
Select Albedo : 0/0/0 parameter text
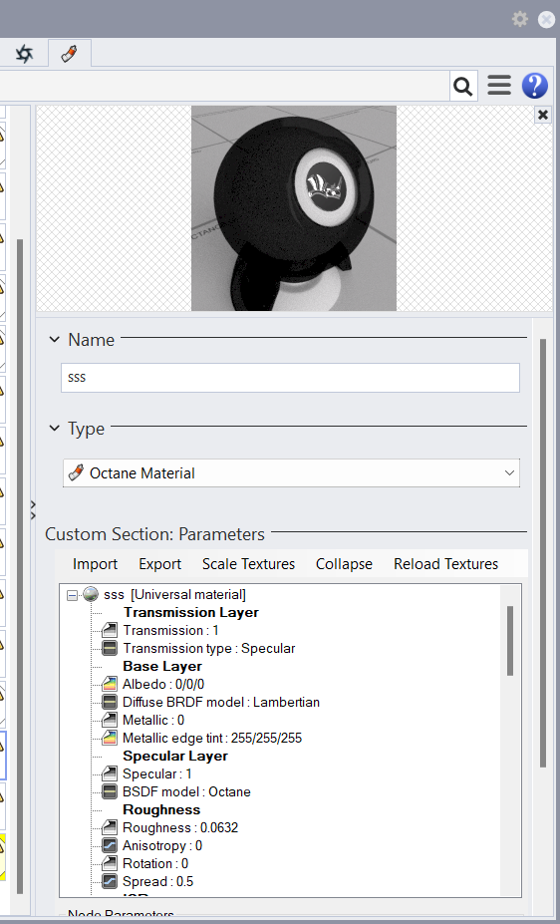tap(163, 684)
